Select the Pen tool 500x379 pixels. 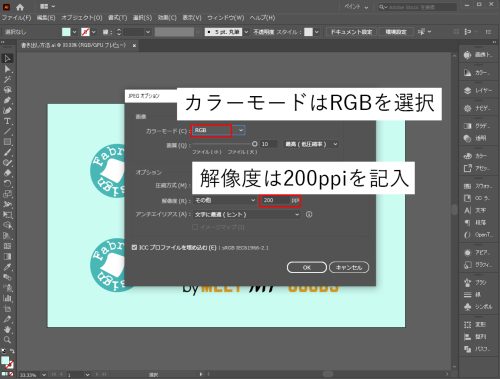pos(7,100)
